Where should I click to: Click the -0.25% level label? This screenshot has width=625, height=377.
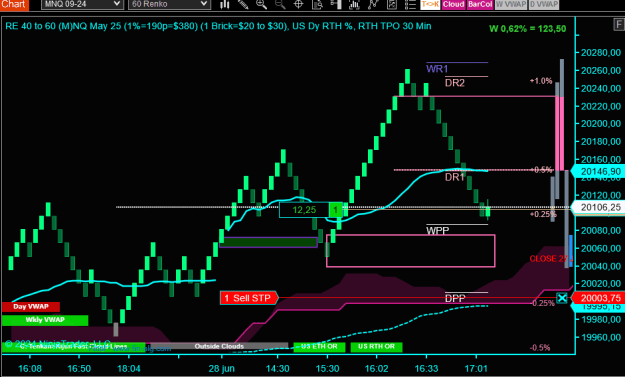pos(542,303)
